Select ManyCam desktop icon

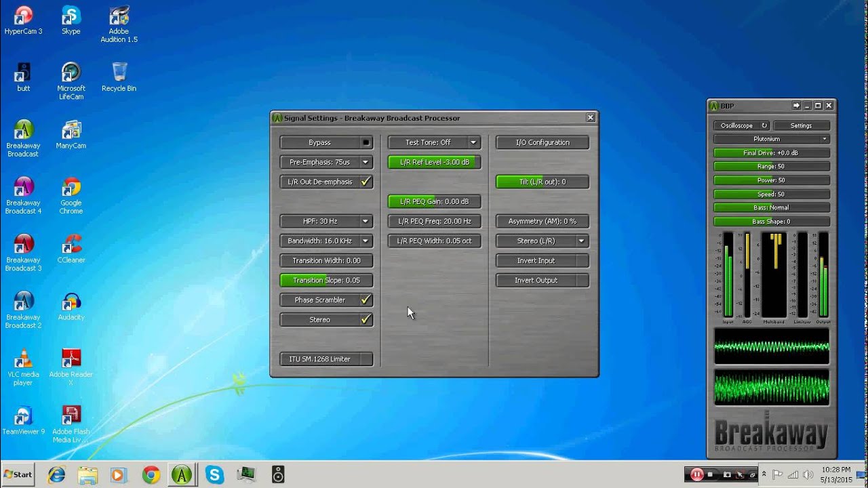[71, 134]
